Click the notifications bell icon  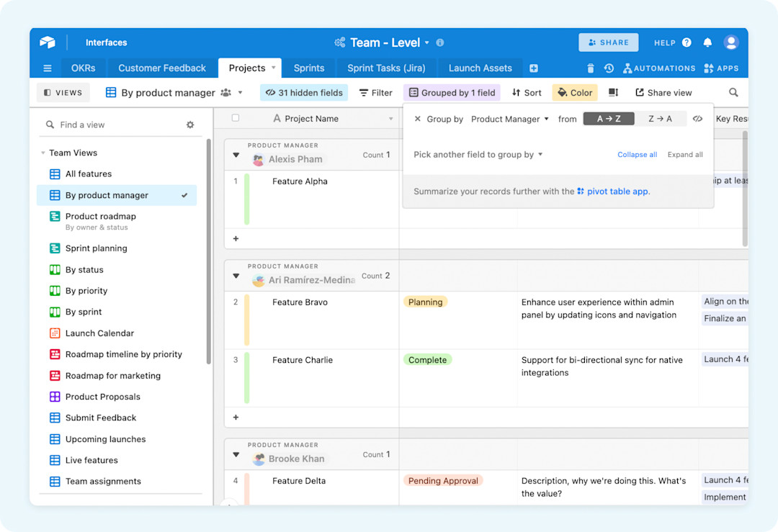[x=707, y=42]
